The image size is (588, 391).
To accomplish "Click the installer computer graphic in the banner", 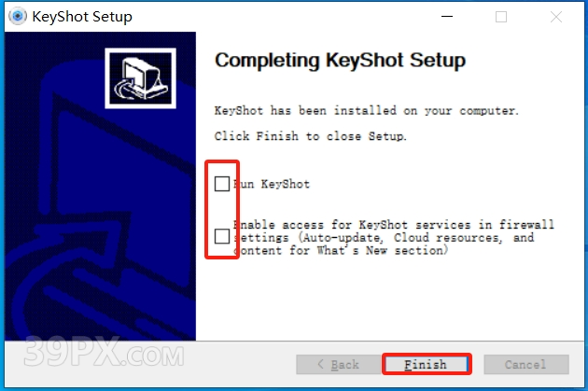I will click(x=141, y=78).
